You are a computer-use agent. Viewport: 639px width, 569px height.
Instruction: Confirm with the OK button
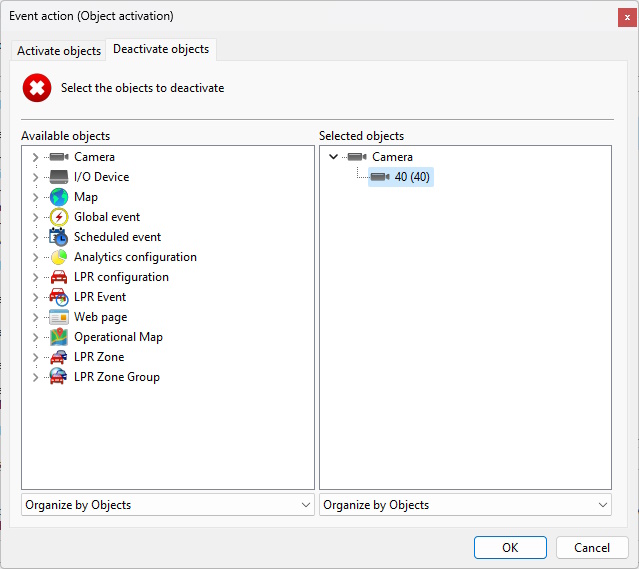(x=510, y=547)
